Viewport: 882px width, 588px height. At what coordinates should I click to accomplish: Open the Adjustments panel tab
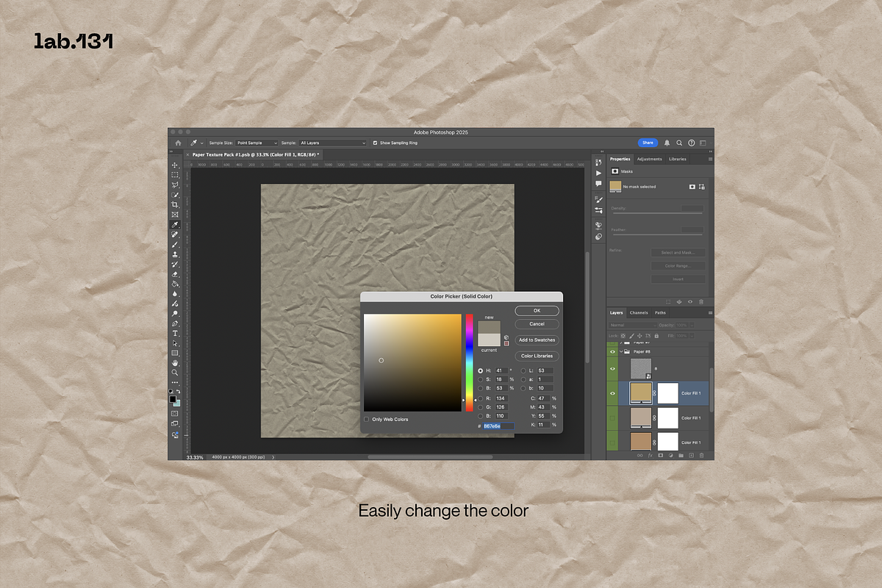pos(649,159)
